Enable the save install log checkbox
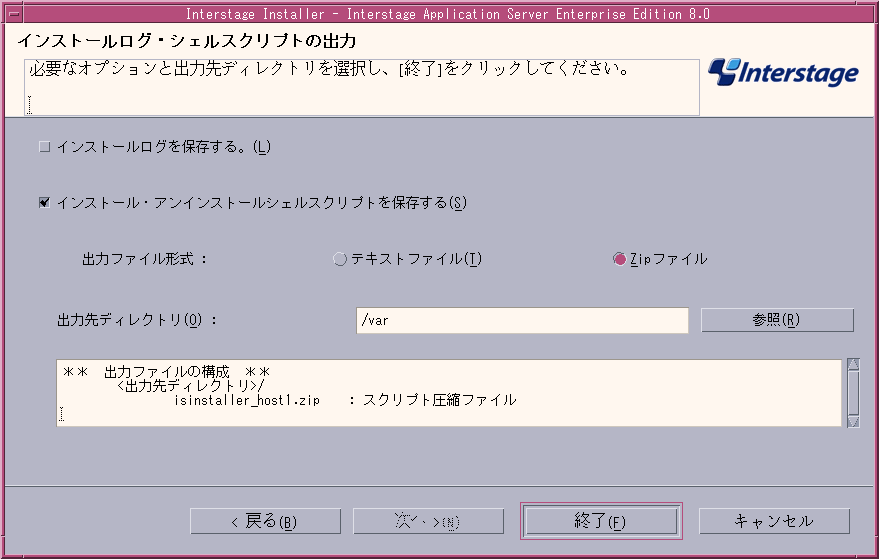 [44, 147]
